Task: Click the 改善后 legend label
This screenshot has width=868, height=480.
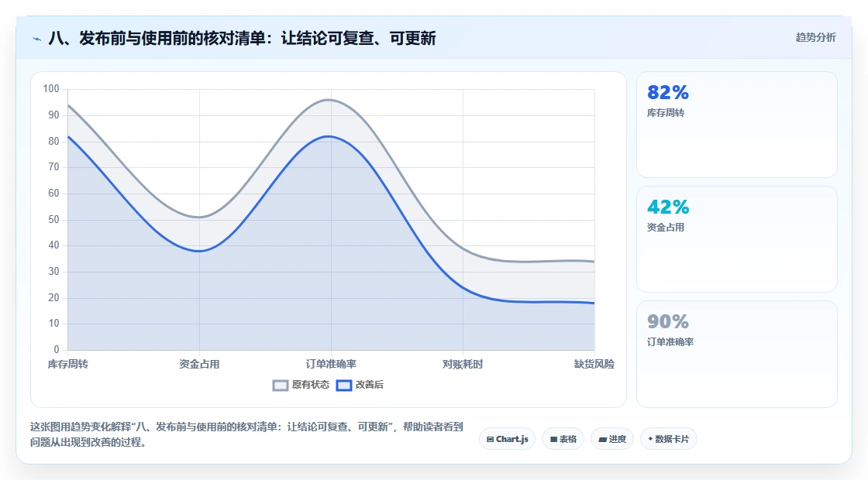Action: pyautogui.click(x=369, y=385)
